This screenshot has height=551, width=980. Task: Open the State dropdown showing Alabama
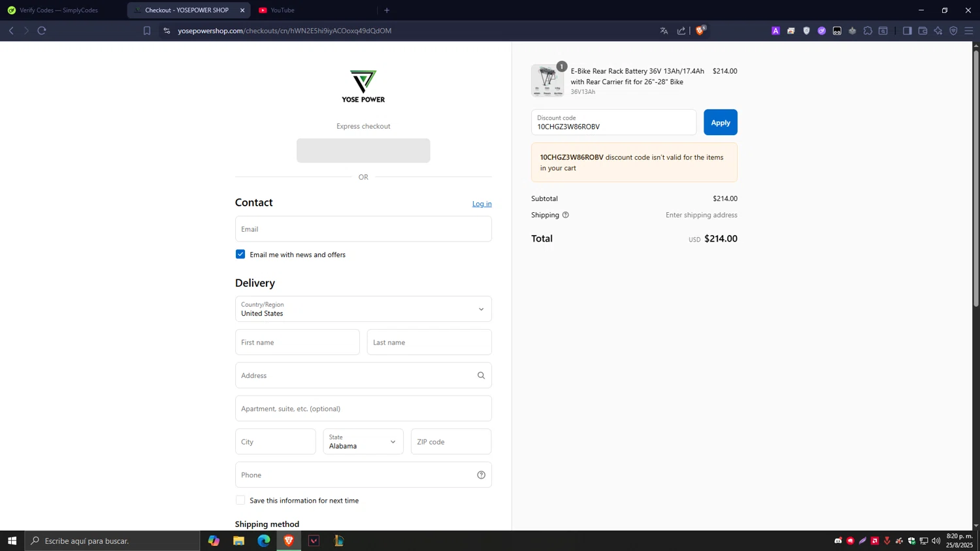click(x=363, y=441)
